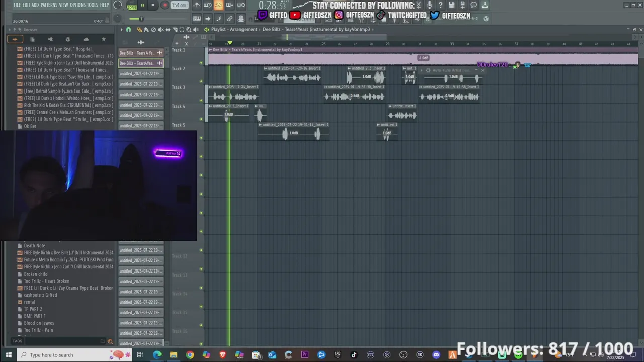Select the untitled_2025-07..-20-16_Insert 1 clip on Track 2
Screen dimensions: 644x362
(292, 75)
